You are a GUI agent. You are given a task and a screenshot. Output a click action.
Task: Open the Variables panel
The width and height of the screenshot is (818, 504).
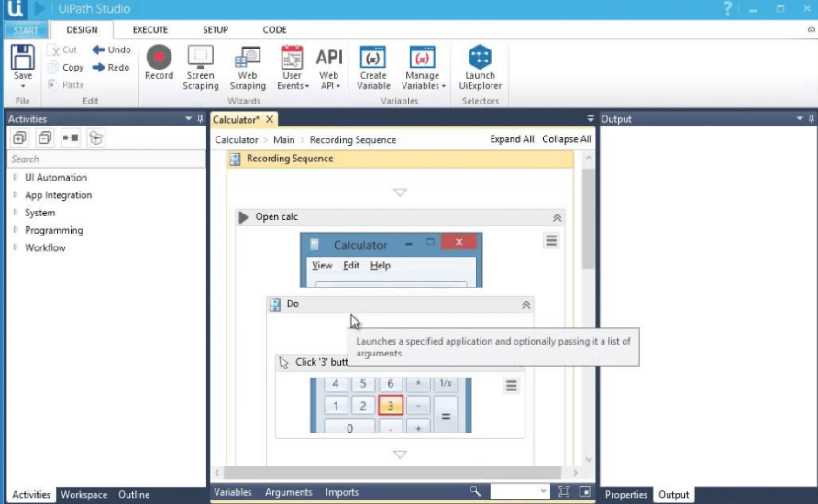233,492
